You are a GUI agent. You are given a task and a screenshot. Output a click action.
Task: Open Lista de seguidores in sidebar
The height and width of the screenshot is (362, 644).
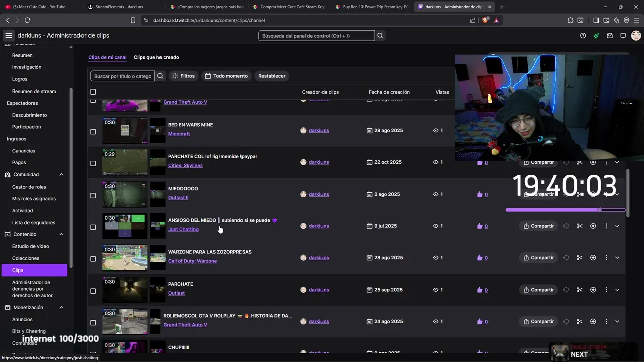tap(34, 223)
